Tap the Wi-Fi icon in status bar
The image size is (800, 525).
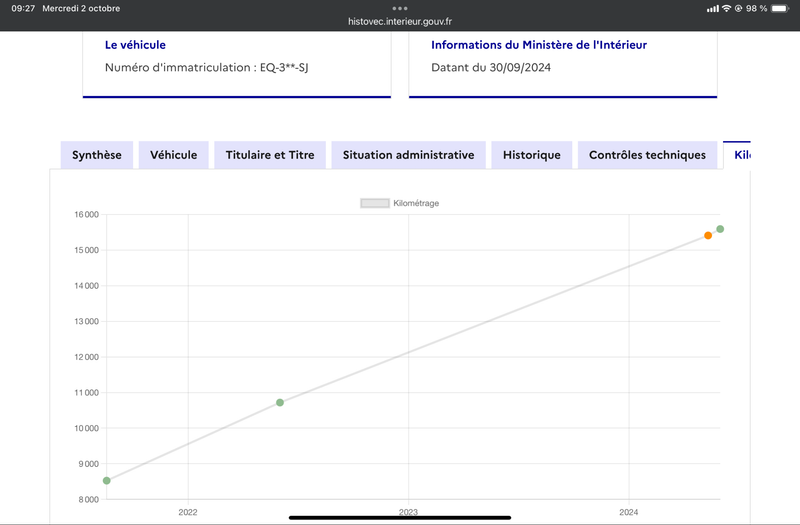(x=726, y=8)
